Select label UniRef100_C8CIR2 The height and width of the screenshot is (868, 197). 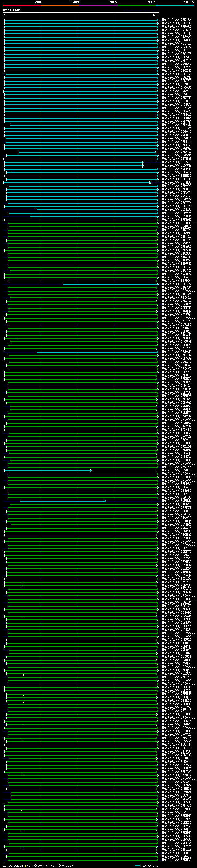pos(177,284)
